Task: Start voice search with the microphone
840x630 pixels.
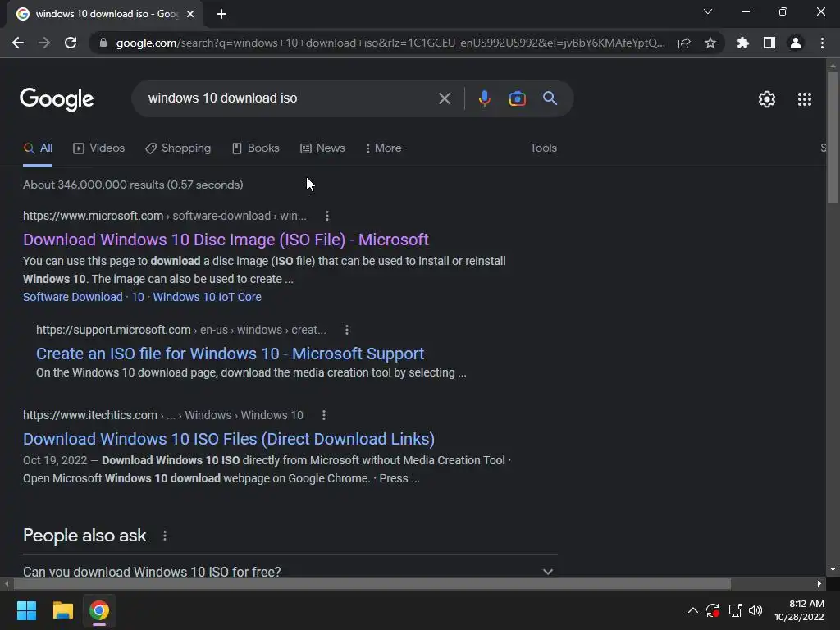Action: 484,98
